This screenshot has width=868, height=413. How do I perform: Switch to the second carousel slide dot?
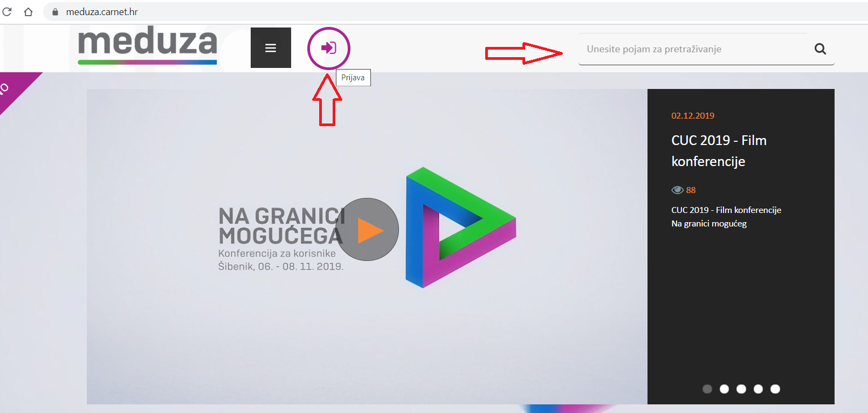(x=724, y=389)
